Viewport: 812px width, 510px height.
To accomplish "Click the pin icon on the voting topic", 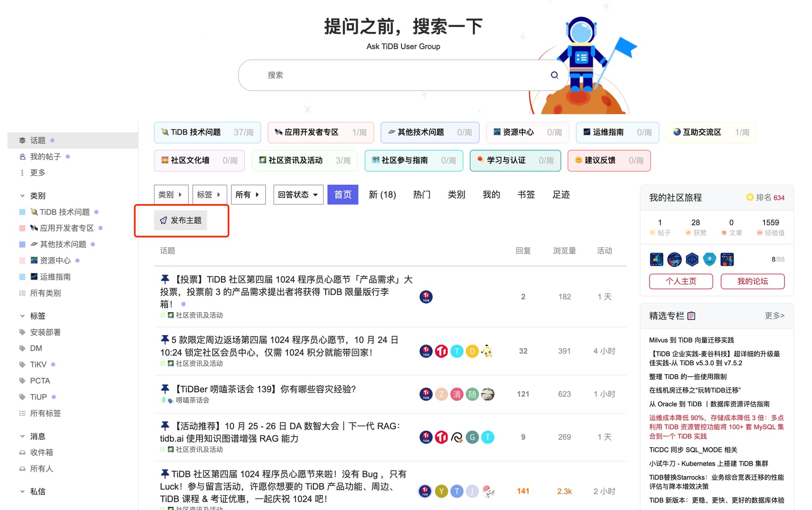I will pos(165,279).
